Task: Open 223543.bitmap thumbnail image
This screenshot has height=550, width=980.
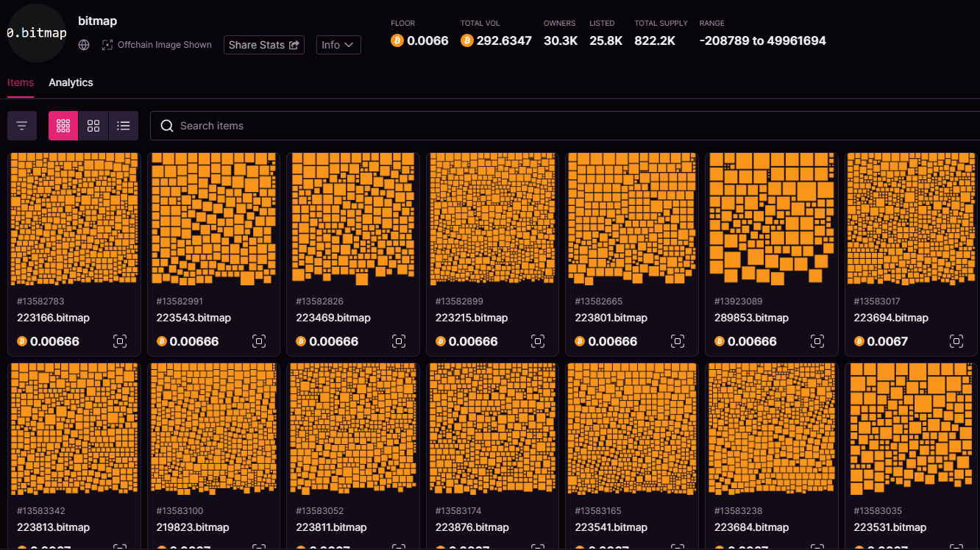Action: 214,219
